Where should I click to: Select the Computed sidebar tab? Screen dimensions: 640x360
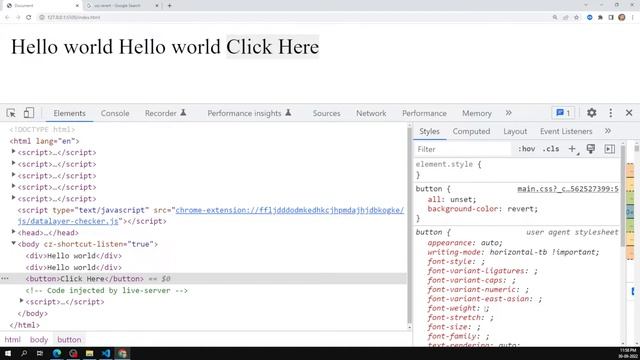pyautogui.click(x=471, y=131)
